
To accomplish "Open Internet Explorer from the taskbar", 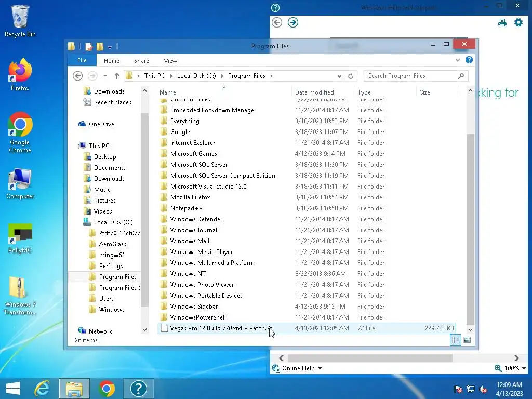I will point(43,389).
